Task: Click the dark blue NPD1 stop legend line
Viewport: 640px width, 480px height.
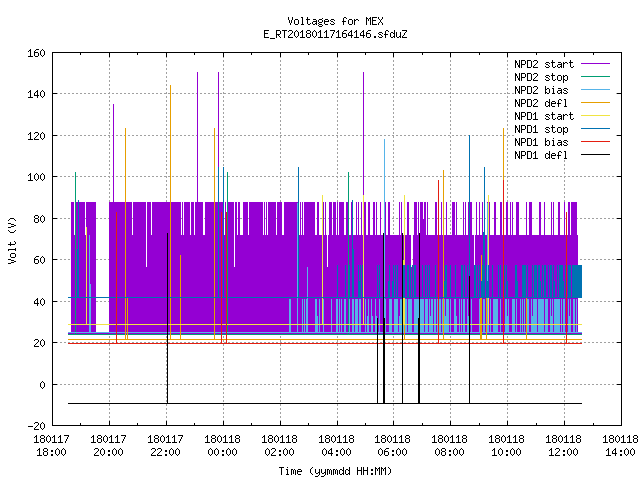Action: (x=595, y=129)
